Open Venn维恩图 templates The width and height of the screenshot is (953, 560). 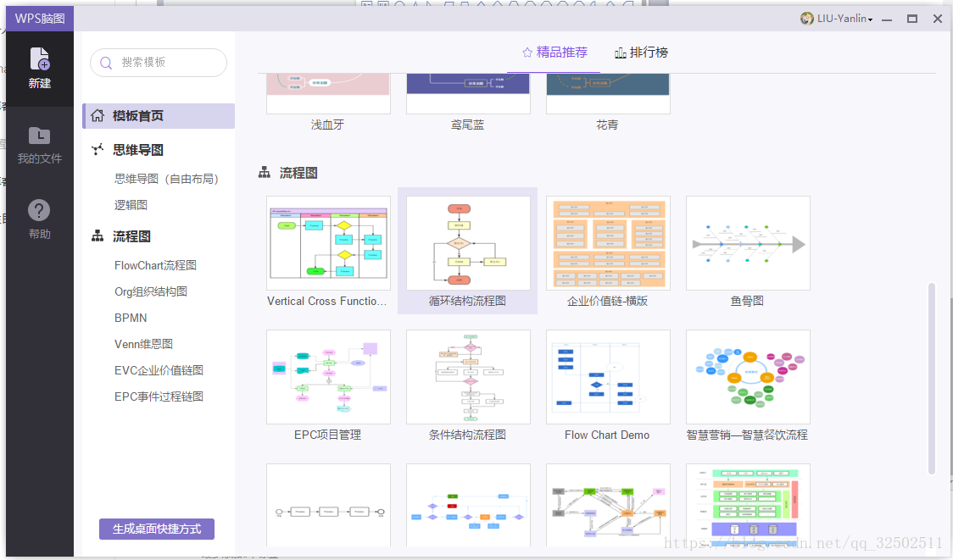click(x=143, y=344)
